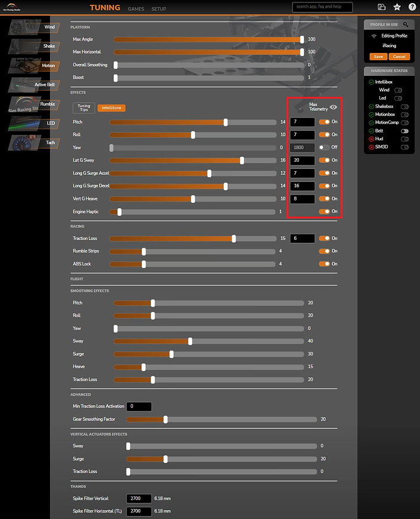This screenshot has height=519, width=420.
Task: Turn on the Yaw effect toggle
Action: tap(325, 147)
